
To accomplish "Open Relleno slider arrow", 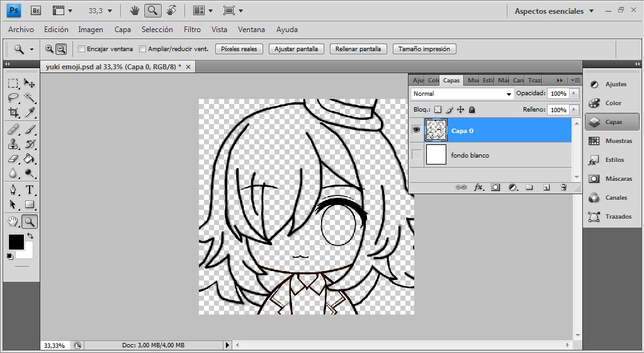I will (573, 110).
